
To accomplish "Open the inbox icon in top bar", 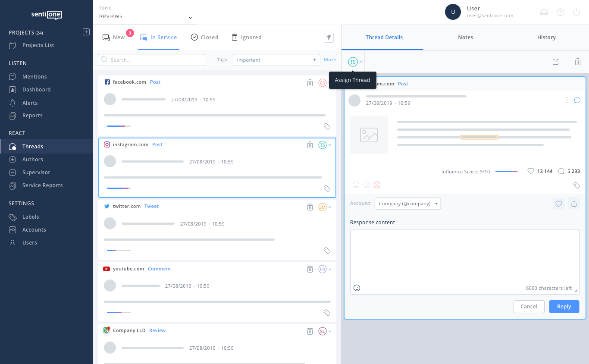I will tap(544, 12).
